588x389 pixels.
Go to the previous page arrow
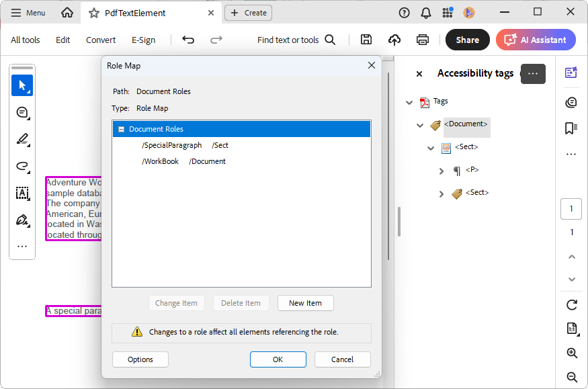[571, 257]
